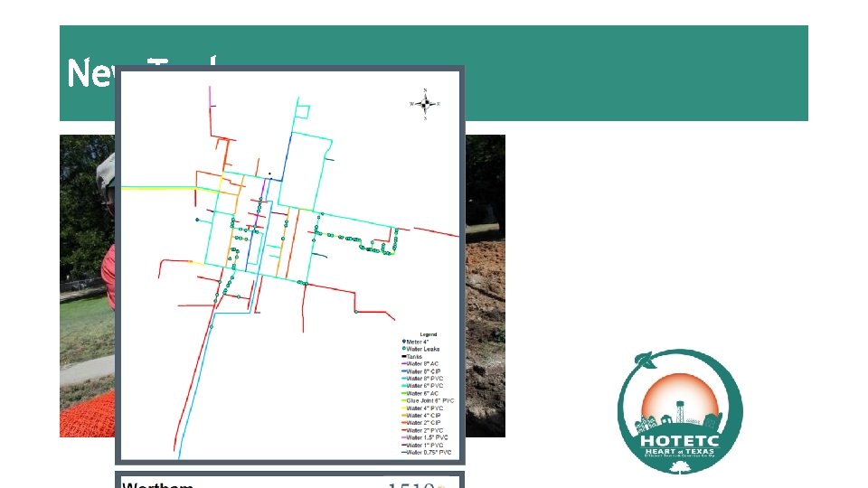Click the Water 0.75" PVC legend entry
Screen dimensions: 868x488
(x=426, y=453)
